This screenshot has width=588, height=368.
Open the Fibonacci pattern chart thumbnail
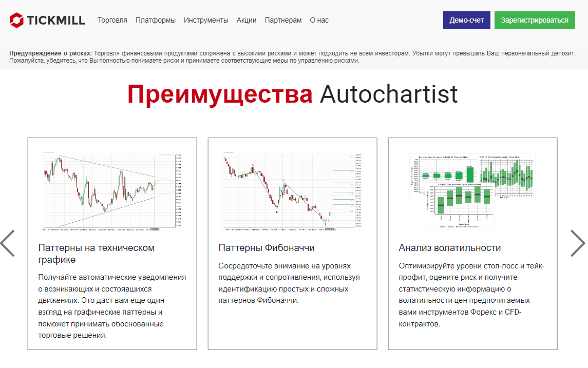293,191
